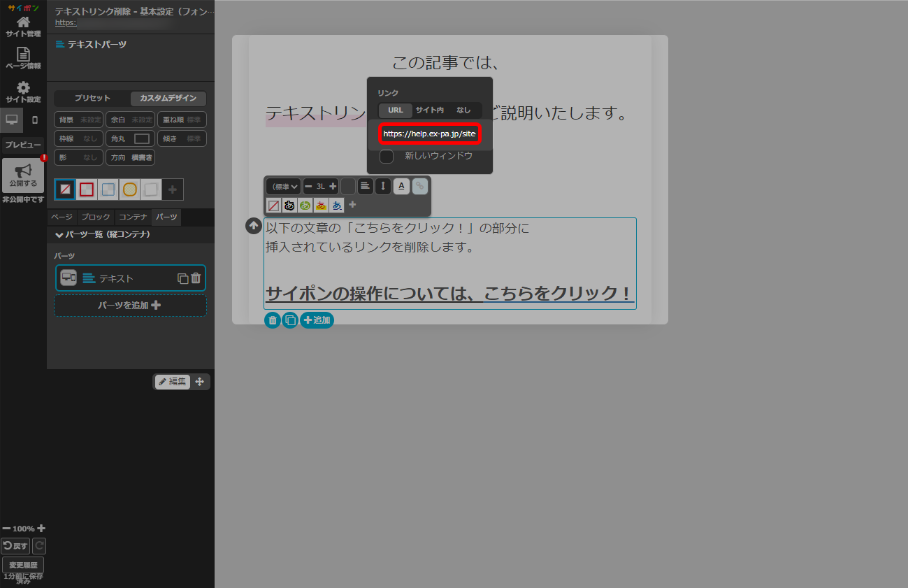Select the プリセット tab
The height and width of the screenshot is (588, 908).
(x=92, y=99)
